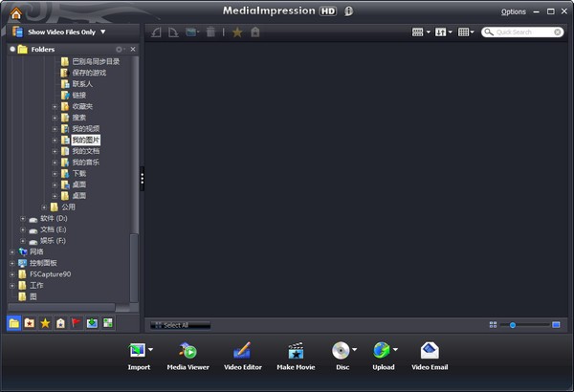
Task: Open the Upload dropdown arrow
Action: [395, 349]
